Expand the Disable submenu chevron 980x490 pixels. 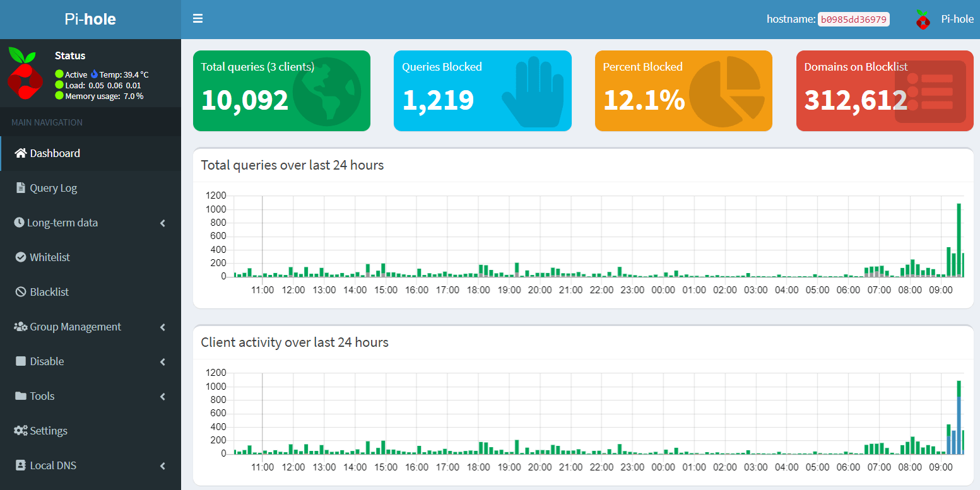coord(163,362)
